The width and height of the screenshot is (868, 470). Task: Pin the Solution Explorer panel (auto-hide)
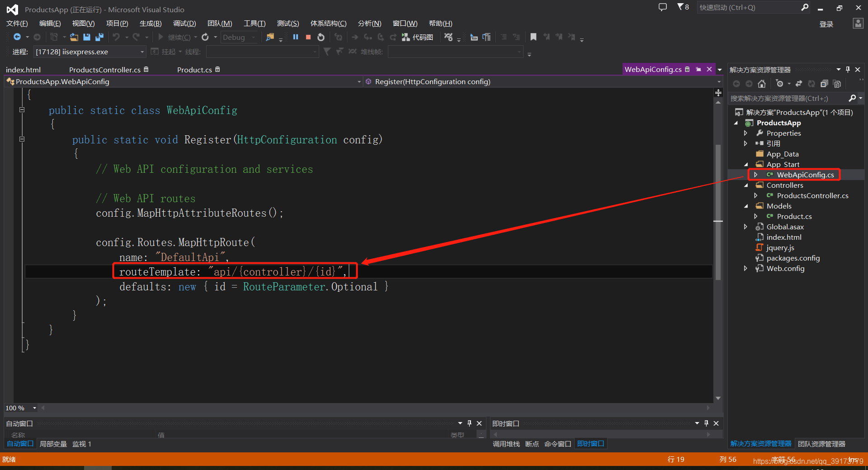click(848, 69)
